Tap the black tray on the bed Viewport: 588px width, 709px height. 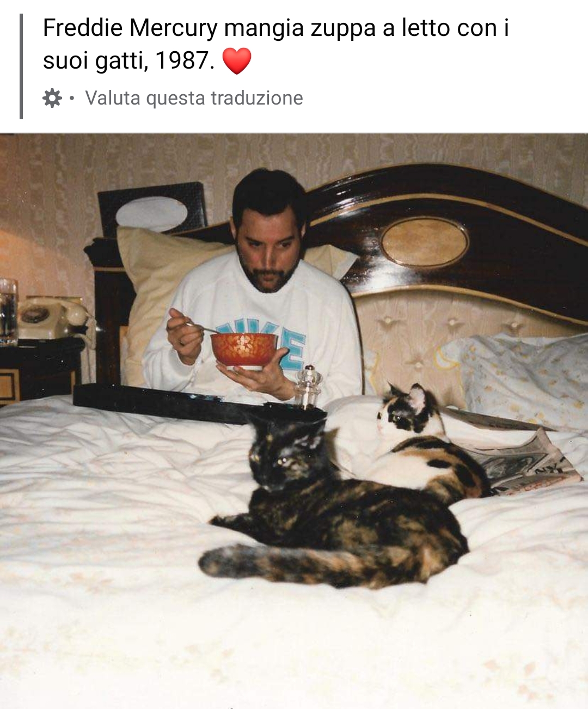tap(199, 405)
